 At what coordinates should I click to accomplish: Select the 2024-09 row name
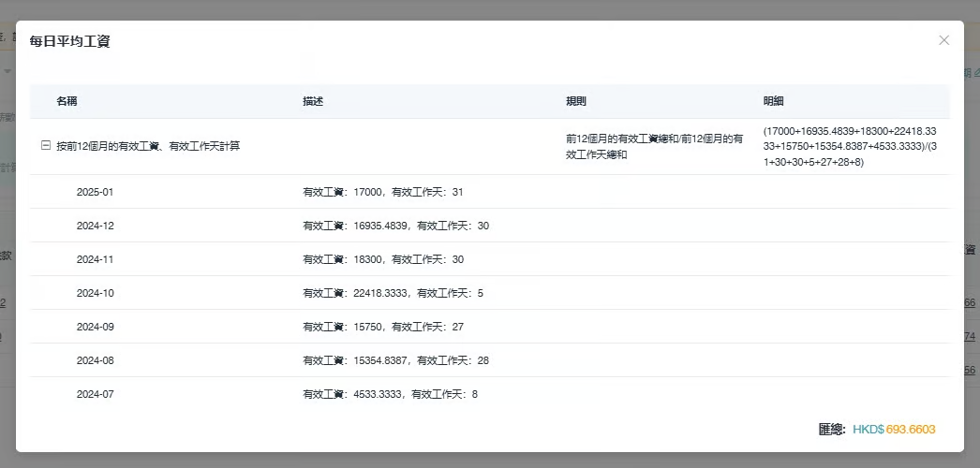[x=95, y=327]
